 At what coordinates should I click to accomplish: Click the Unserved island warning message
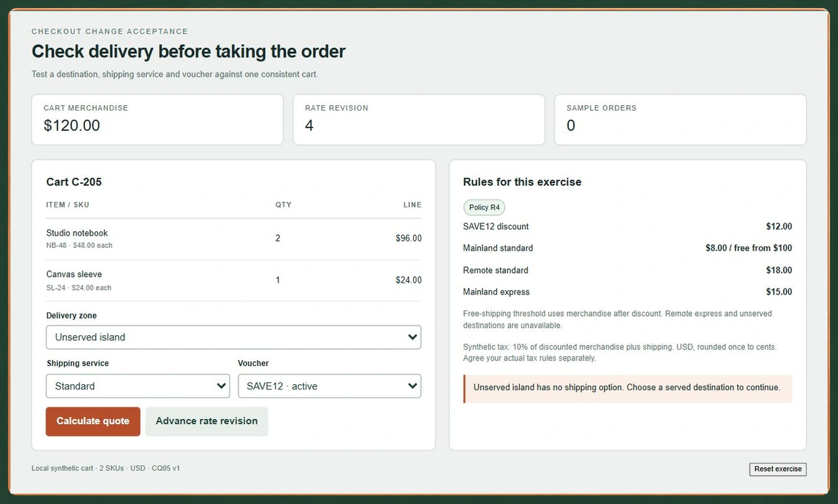[x=627, y=389]
